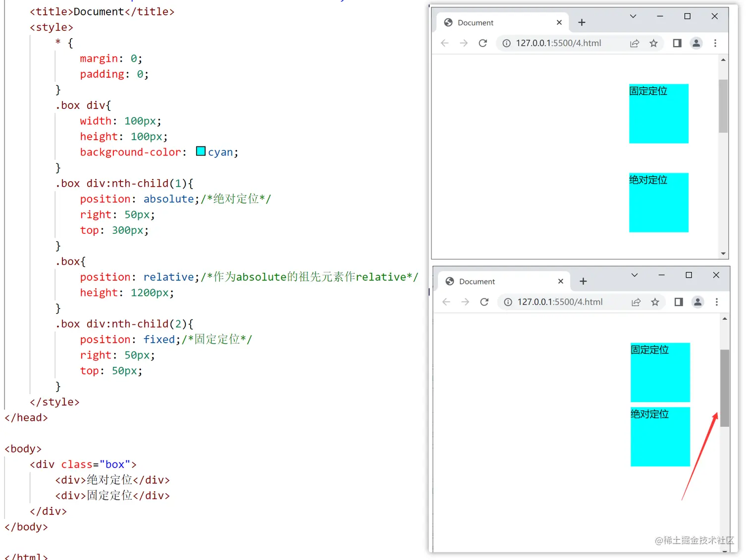The height and width of the screenshot is (560, 749).
Task: Click the 'margin: 0;' code line
Action: [111, 58]
